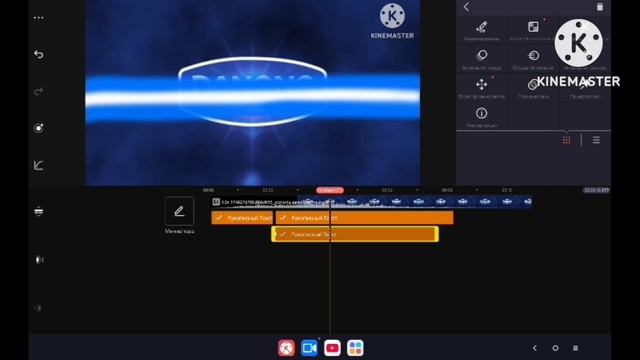Click the left yellow trim handle
The height and width of the screenshot is (360, 640).
pos(273,234)
